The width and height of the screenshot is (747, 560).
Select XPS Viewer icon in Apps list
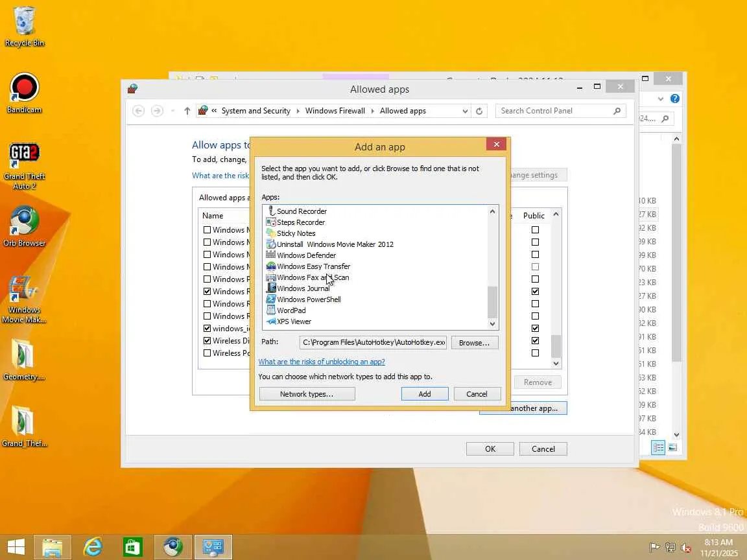(271, 321)
